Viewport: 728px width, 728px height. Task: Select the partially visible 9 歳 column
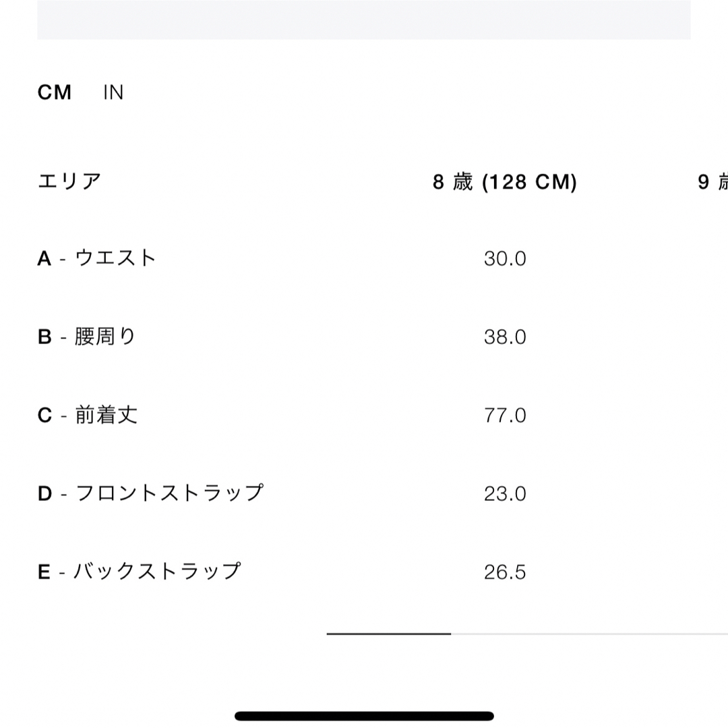712,181
